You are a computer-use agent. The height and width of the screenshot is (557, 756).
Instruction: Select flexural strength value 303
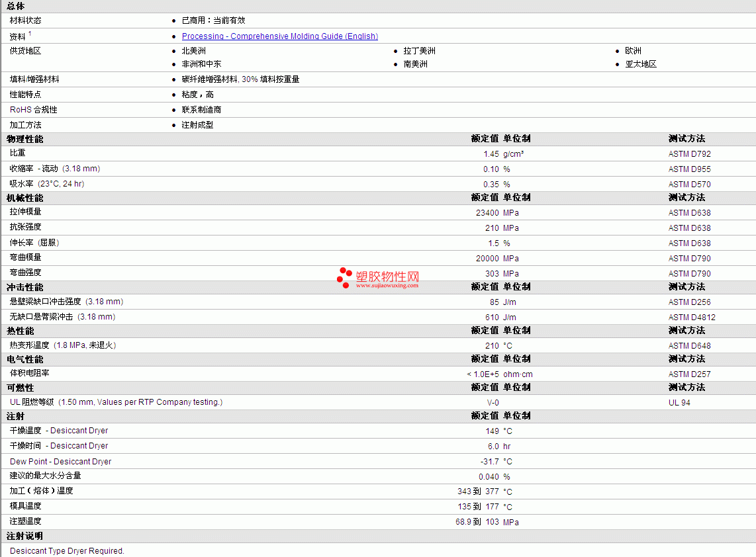[x=492, y=274]
